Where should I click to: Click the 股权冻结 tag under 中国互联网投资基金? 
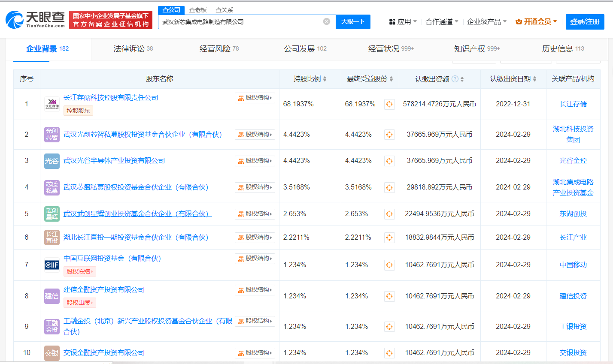point(79,271)
